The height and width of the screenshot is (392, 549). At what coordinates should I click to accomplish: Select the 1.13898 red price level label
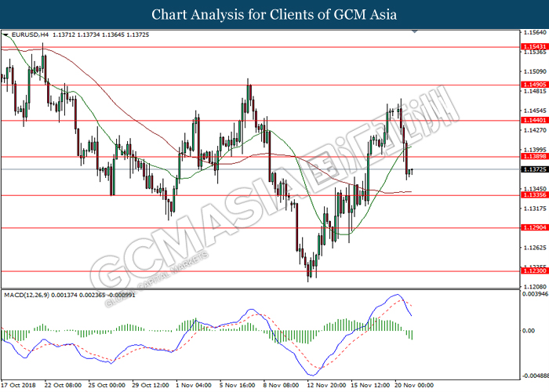tap(534, 157)
